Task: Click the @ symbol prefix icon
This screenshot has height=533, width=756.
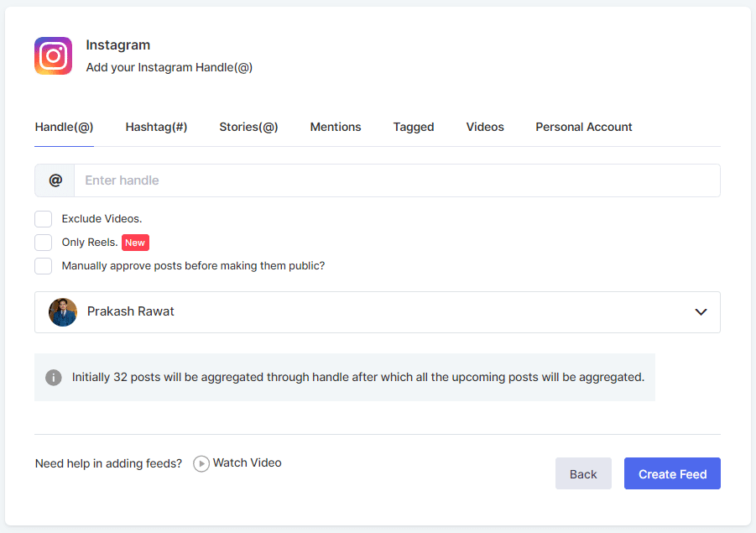Action: (55, 180)
